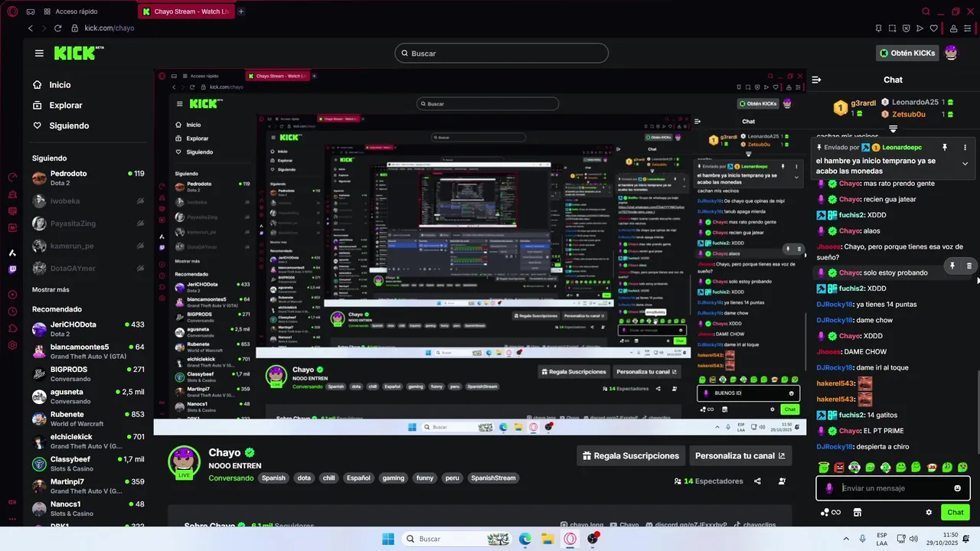Viewport: 980px width, 551px height.
Task: Open Opera GX menu logo
Action: pos(12,11)
